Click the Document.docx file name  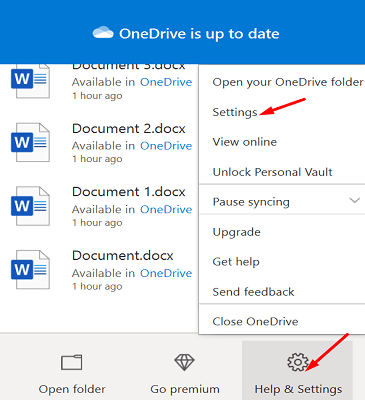(x=123, y=256)
